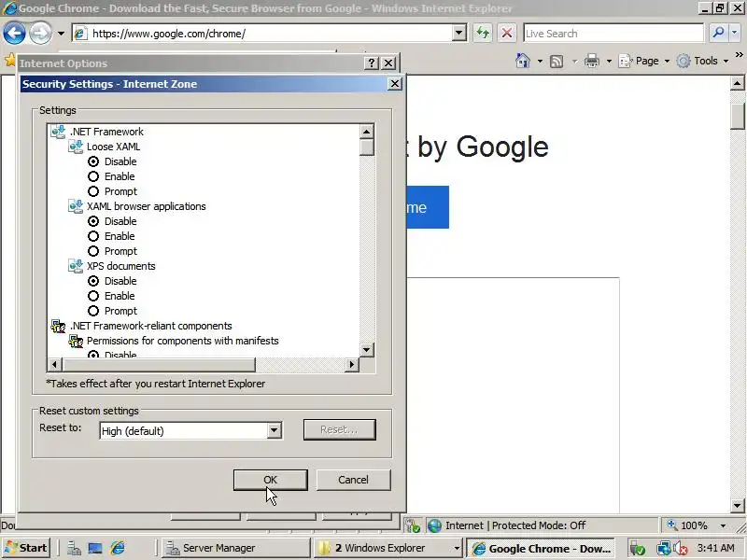The width and height of the screenshot is (747, 560).
Task: Open the Page menu
Action: click(x=644, y=61)
